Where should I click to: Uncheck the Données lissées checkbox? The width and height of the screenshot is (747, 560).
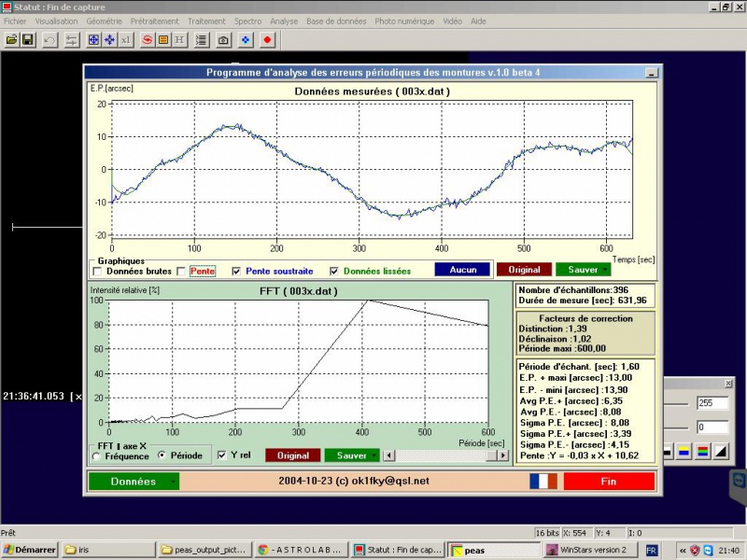click(x=334, y=272)
